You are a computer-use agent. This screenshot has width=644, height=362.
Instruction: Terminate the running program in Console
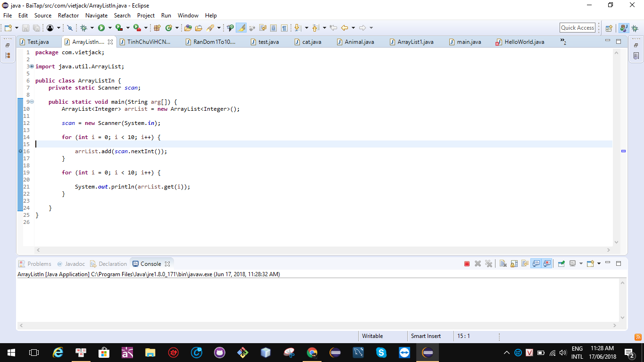pos(467,264)
